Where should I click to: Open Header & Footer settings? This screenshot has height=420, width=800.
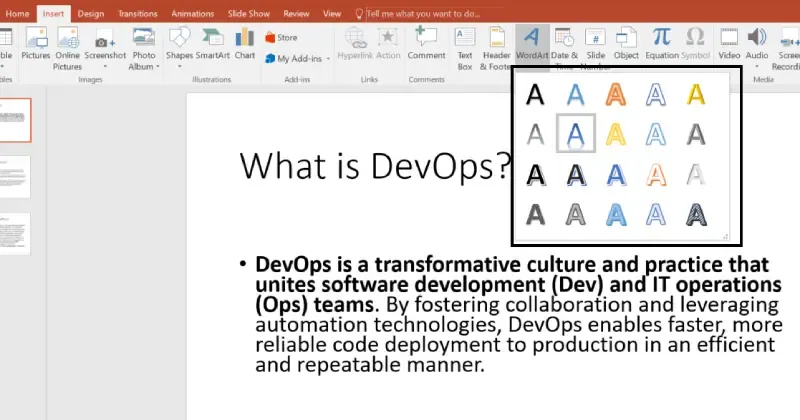tap(496, 48)
